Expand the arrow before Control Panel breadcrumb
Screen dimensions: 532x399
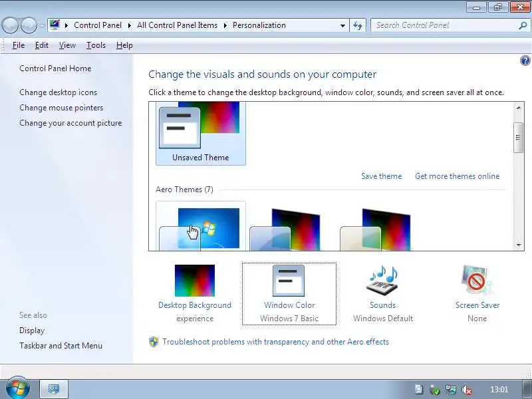(x=66, y=25)
